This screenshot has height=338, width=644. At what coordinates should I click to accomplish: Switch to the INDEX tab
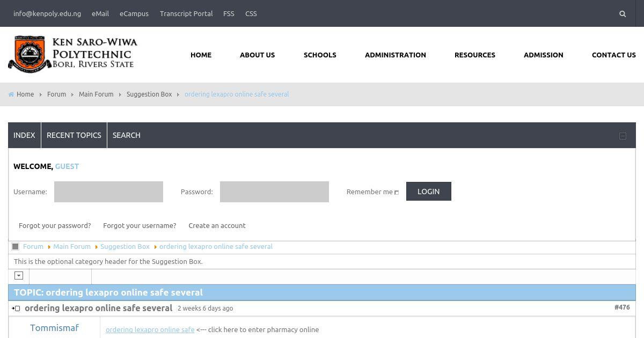(x=24, y=135)
